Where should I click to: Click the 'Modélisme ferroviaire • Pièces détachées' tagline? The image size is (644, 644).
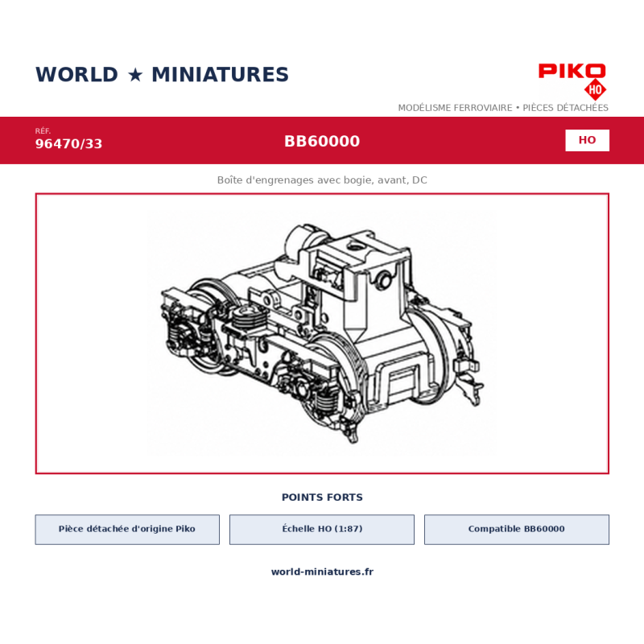[502, 108]
